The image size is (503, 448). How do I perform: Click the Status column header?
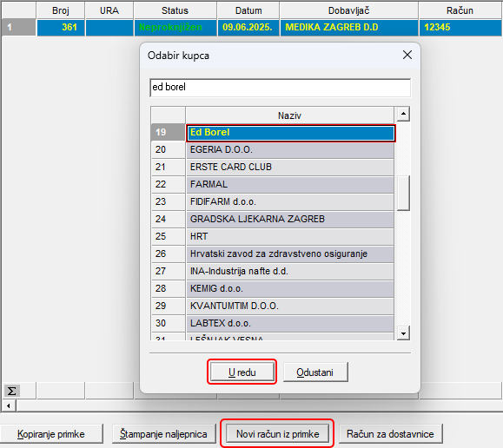[175, 10]
